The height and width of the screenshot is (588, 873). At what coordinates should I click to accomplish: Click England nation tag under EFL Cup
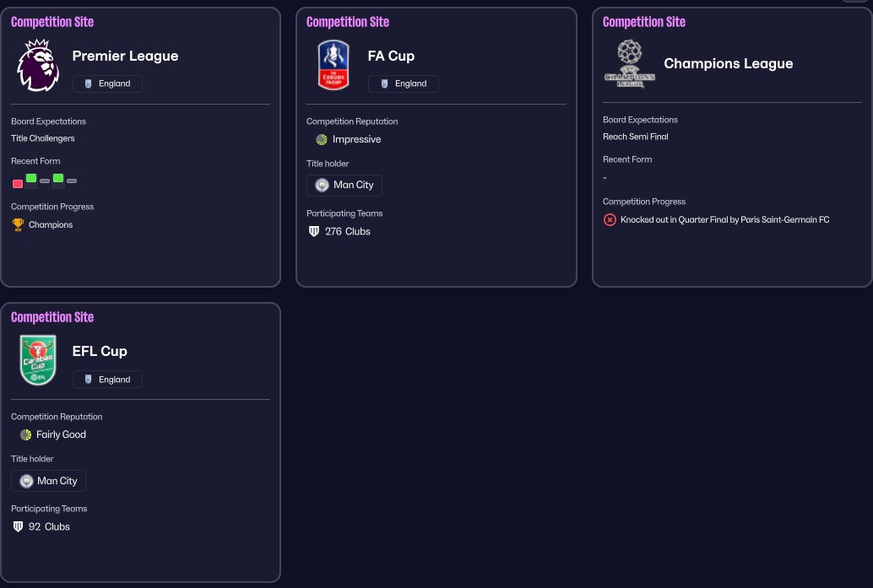point(107,380)
